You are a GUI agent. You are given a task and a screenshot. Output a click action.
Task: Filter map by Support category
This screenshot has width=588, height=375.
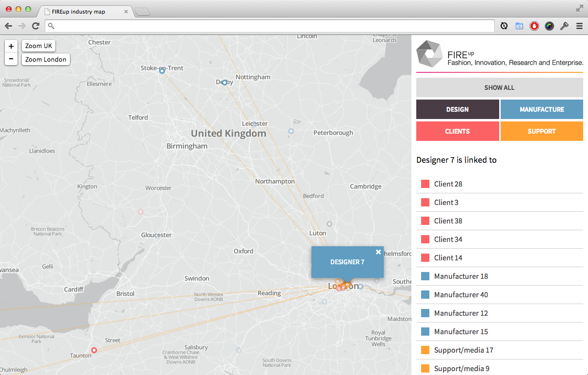point(541,131)
